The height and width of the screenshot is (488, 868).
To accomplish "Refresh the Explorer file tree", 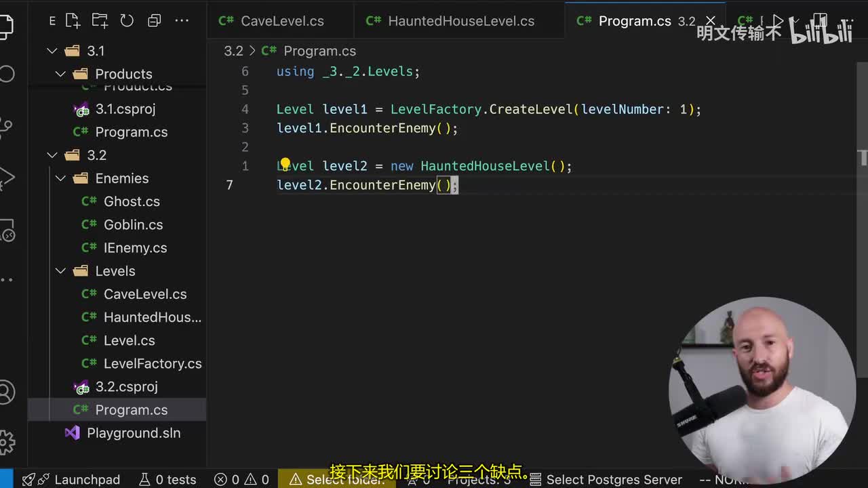I will (x=127, y=21).
